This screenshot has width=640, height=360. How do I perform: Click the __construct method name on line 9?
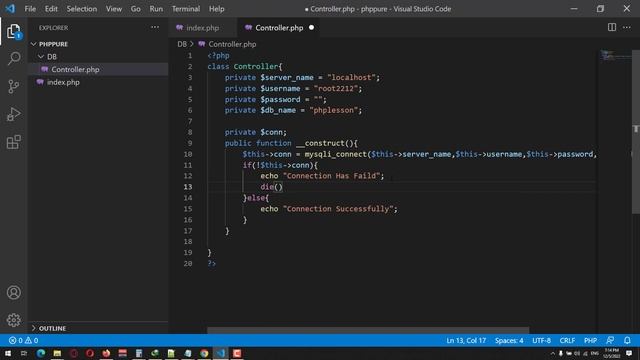click(320, 143)
